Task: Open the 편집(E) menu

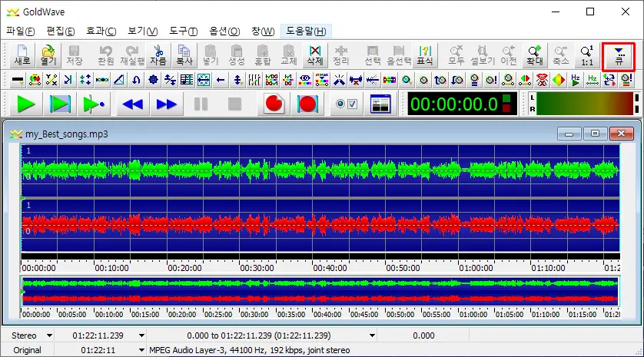Action: point(61,31)
